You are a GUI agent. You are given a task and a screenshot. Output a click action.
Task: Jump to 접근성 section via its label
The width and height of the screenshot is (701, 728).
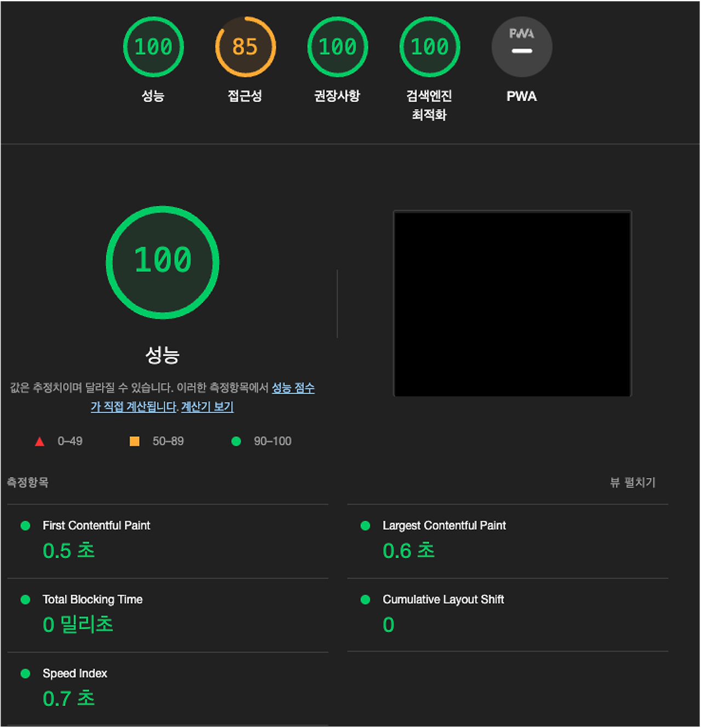click(x=245, y=96)
